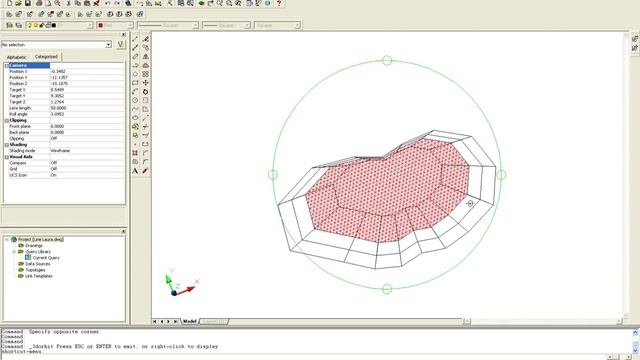
Task: Click the New drawing icon
Action: 10,3
